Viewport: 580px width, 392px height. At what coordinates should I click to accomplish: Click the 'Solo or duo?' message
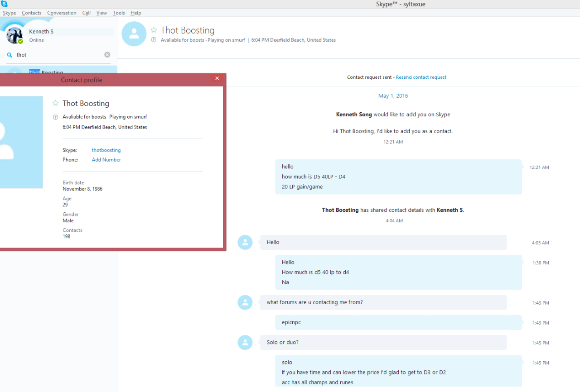(x=383, y=342)
